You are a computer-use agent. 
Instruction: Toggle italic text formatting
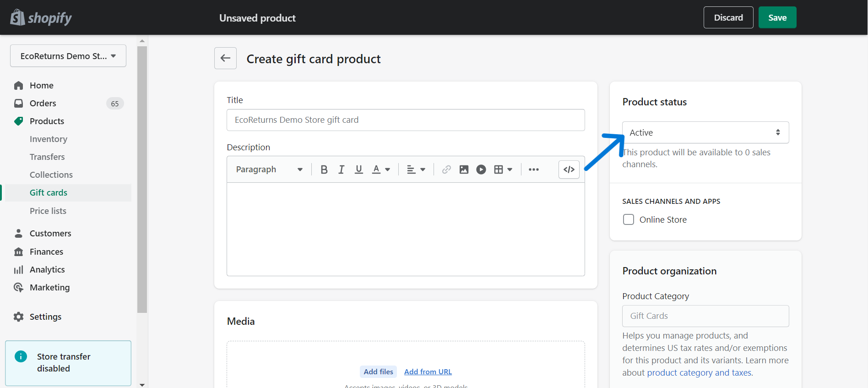(341, 169)
